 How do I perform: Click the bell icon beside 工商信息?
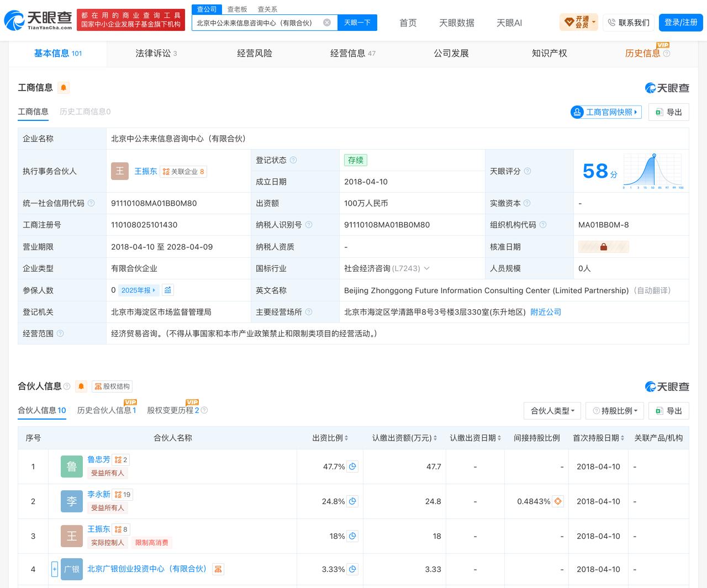64,88
